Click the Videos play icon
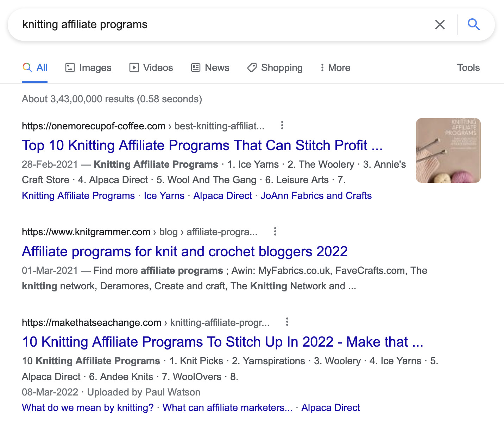The width and height of the screenshot is (504, 431). point(135,67)
